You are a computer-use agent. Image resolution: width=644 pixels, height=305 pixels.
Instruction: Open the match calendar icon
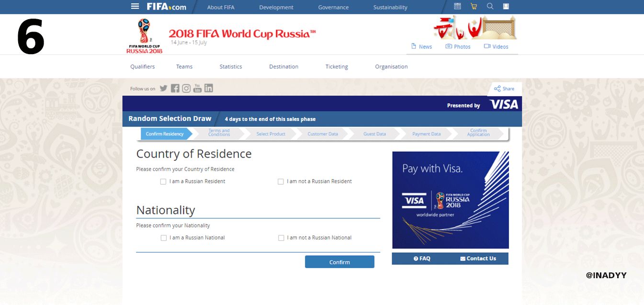pos(457,6)
